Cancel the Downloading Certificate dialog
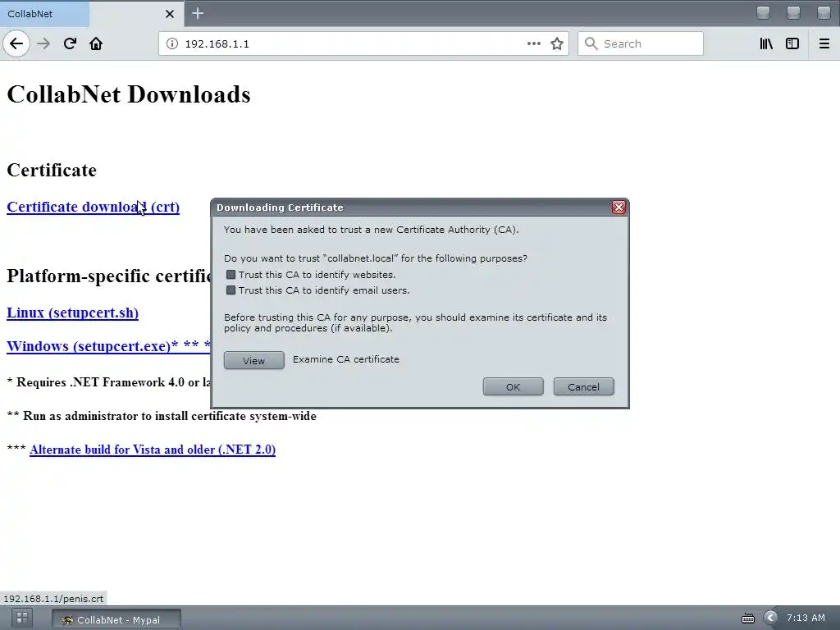The width and height of the screenshot is (840, 630). point(583,387)
